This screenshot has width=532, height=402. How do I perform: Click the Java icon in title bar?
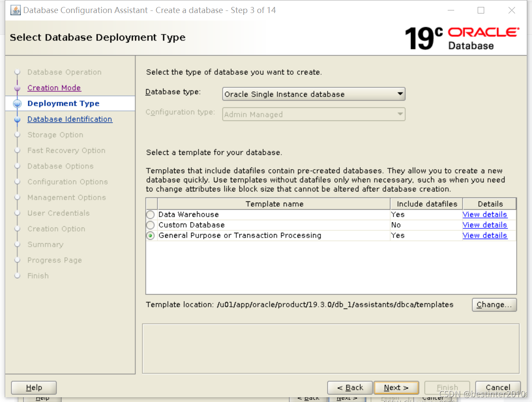(x=16, y=10)
